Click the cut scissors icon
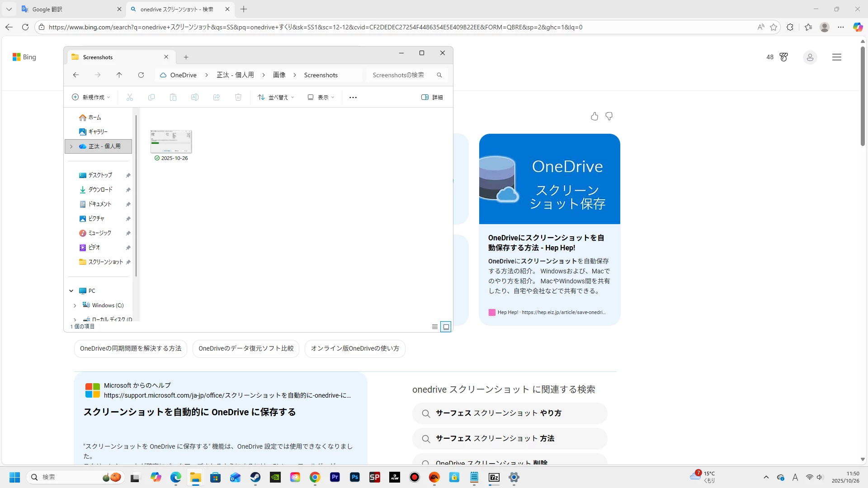The width and height of the screenshot is (868, 488). click(x=130, y=97)
